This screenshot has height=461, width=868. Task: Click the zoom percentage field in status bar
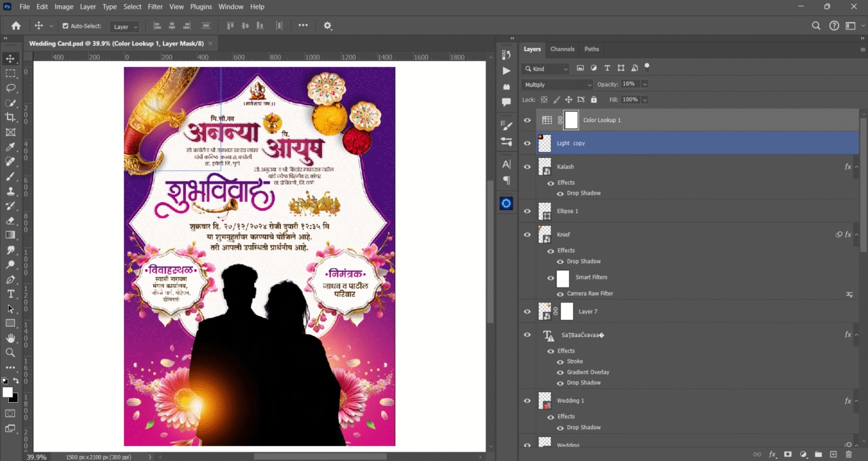click(x=37, y=457)
